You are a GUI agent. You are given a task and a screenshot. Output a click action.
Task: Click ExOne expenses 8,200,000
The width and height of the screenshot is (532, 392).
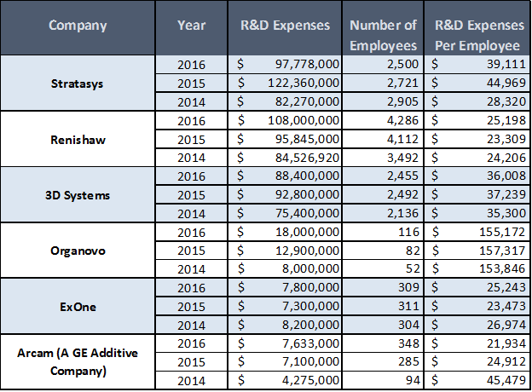tap(285, 325)
